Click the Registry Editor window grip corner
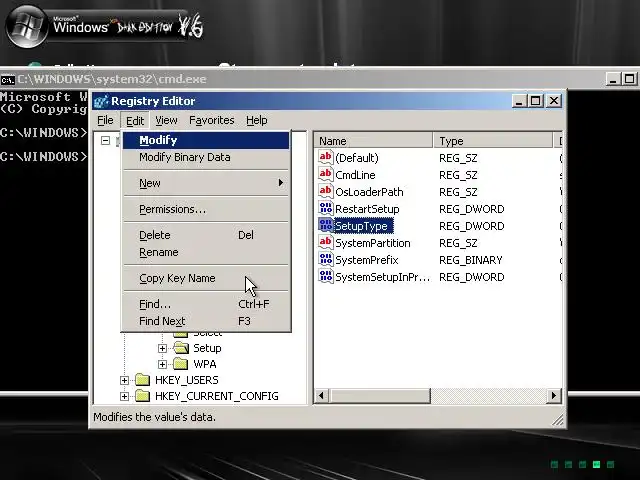The image size is (640, 480). point(557,420)
